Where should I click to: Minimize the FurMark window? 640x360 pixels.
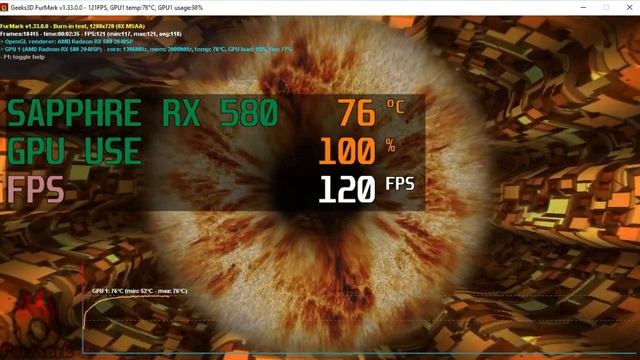click(583, 7)
